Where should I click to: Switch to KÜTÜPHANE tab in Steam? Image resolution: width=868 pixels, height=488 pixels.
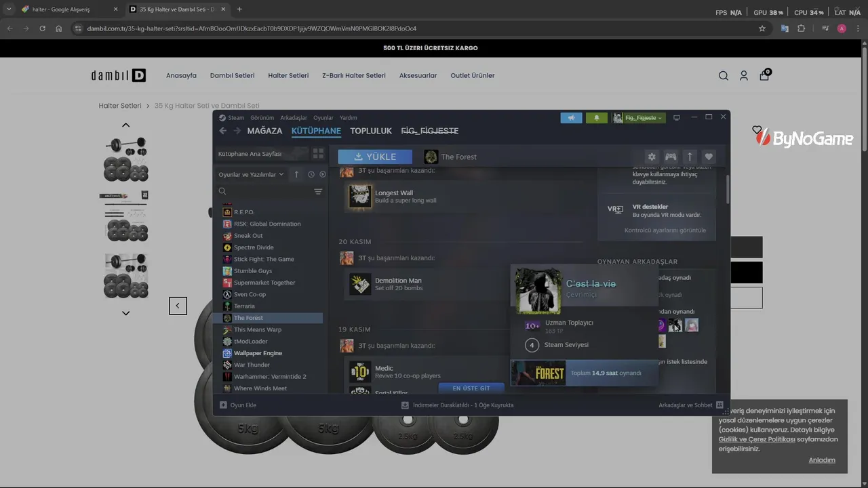[316, 131]
